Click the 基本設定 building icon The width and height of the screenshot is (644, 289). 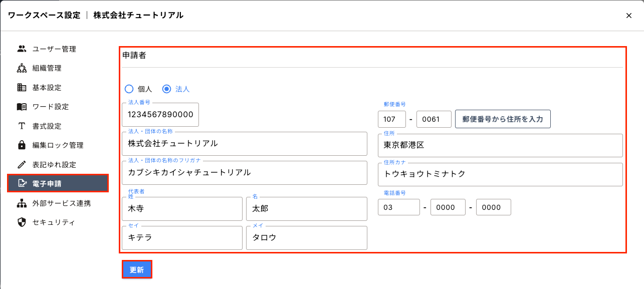coord(22,88)
